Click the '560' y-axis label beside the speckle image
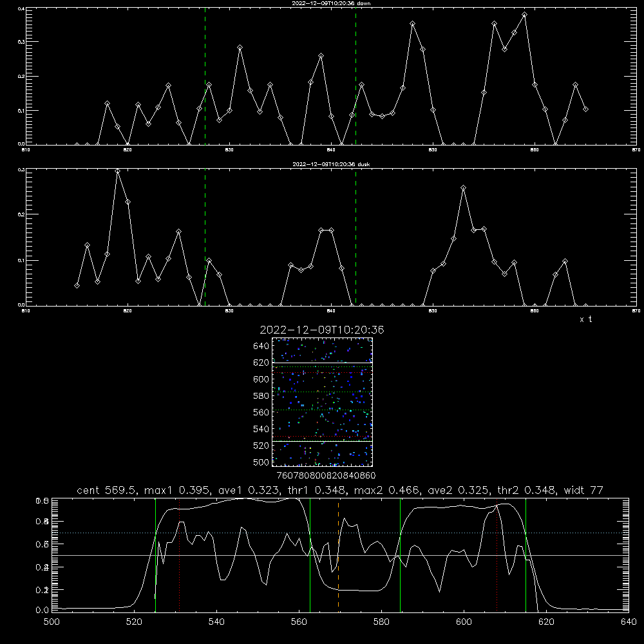 (261, 412)
